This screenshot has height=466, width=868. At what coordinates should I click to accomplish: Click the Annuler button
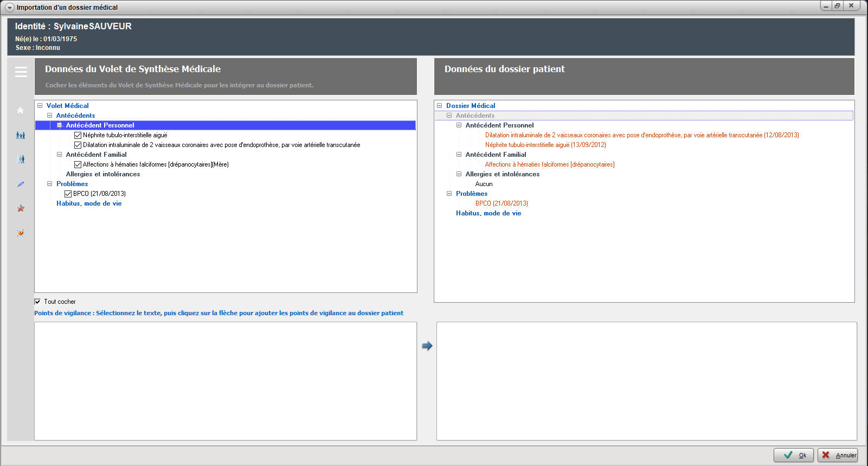[838, 455]
